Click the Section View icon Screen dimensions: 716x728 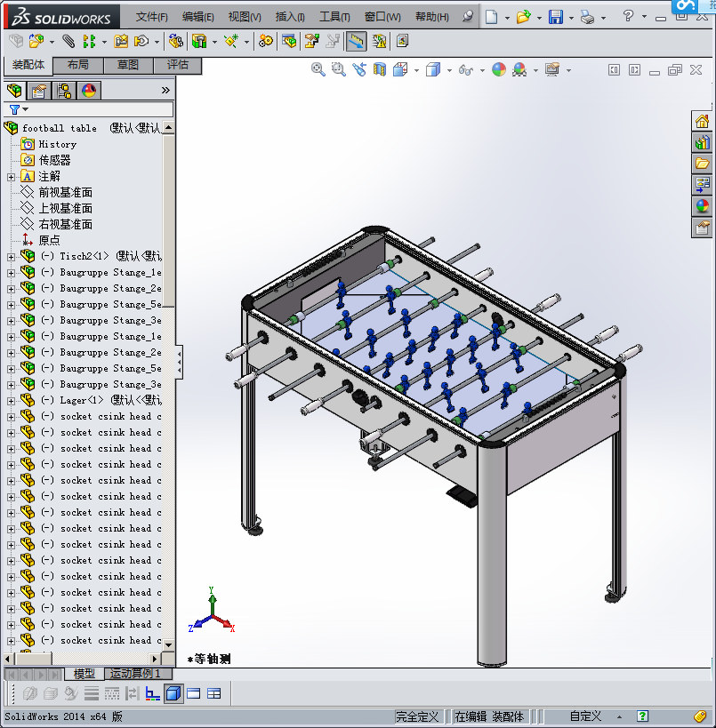[x=380, y=69]
